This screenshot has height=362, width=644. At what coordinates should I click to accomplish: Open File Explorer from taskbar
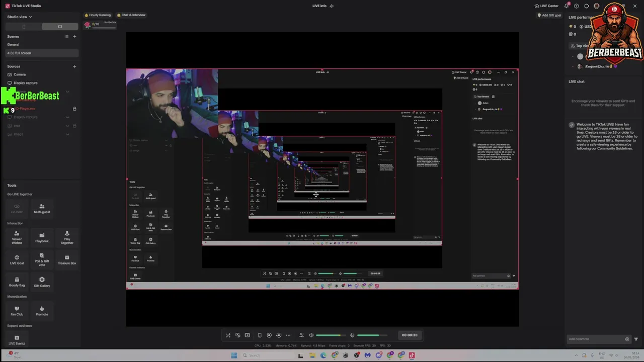point(312,355)
